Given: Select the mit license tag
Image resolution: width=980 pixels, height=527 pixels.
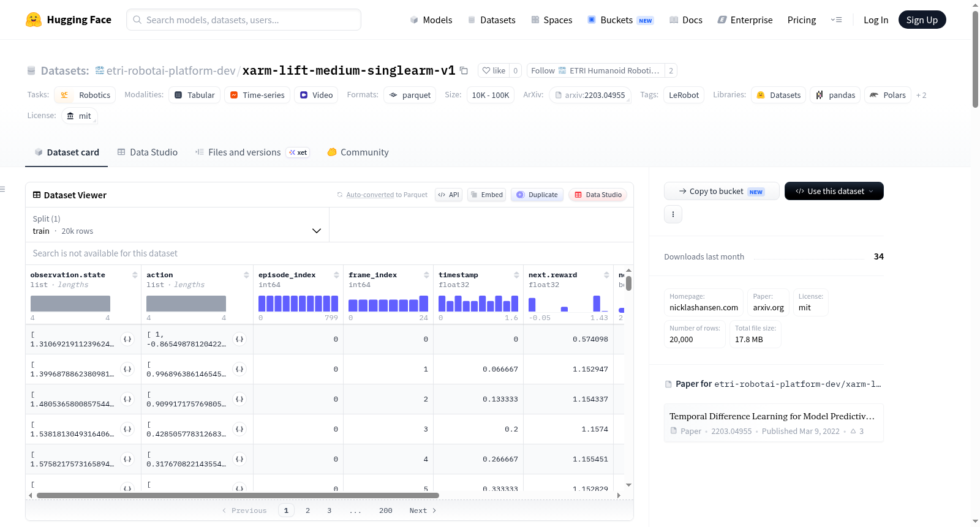Looking at the screenshot, I should pos(79,116).
